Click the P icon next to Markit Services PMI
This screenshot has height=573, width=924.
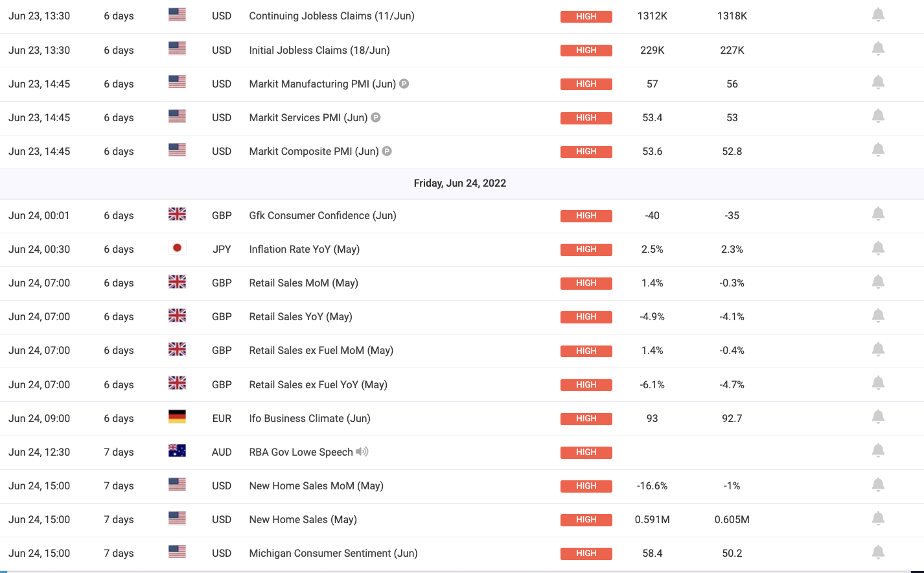tap(375, 117)
